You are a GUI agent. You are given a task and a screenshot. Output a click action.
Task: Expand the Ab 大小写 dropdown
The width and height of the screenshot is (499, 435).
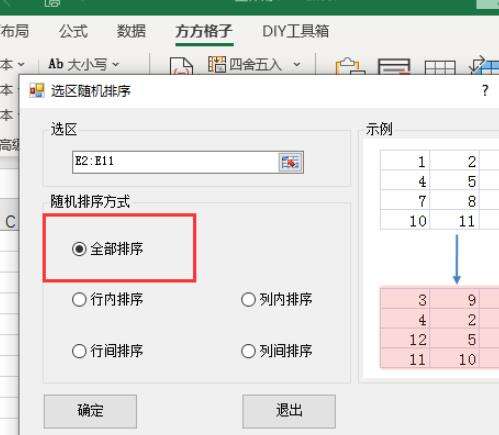click(116, 64)
